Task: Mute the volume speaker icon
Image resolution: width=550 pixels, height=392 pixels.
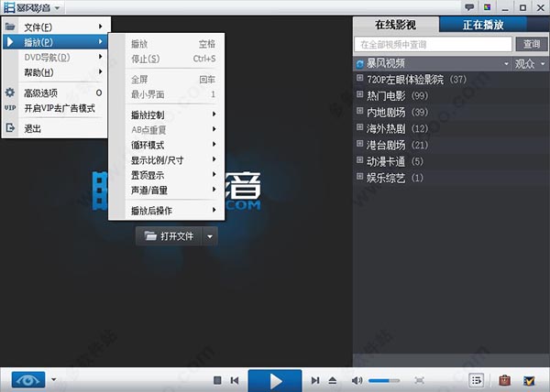Action: [x=357, y=380]
